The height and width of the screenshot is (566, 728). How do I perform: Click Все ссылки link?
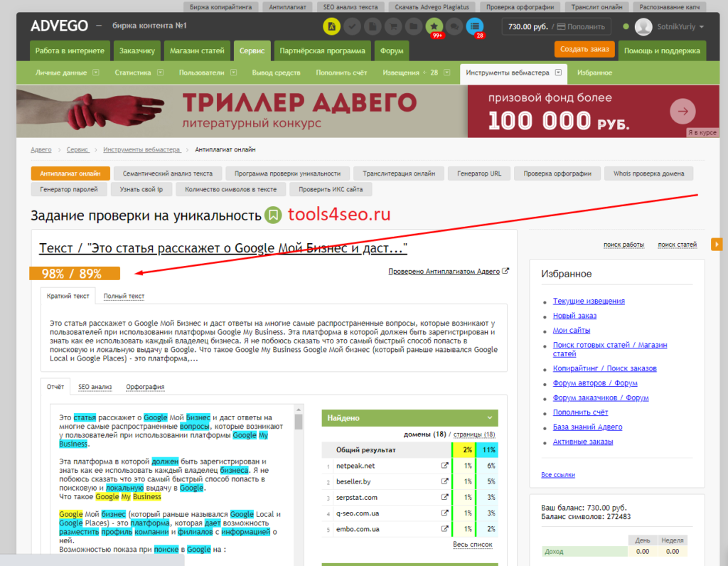(x=557, y=474)
